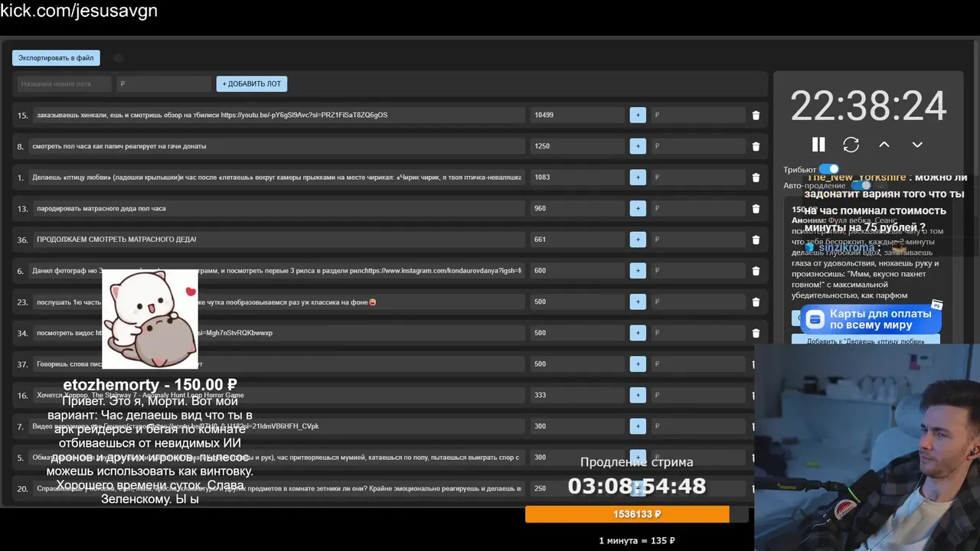Delete lot 6 with the trash icon
The height and width of the screenshot is (551, 980).
click(756, 271)
